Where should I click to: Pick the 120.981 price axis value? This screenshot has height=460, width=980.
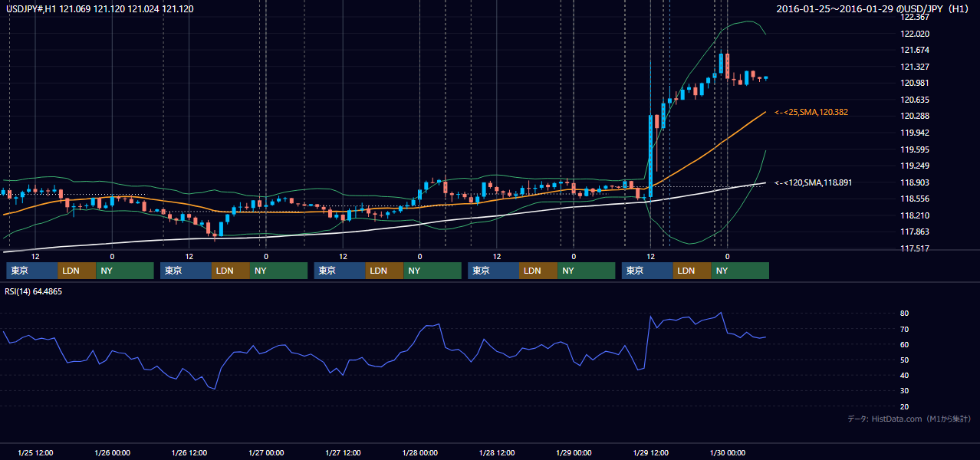tap(916, 83)
